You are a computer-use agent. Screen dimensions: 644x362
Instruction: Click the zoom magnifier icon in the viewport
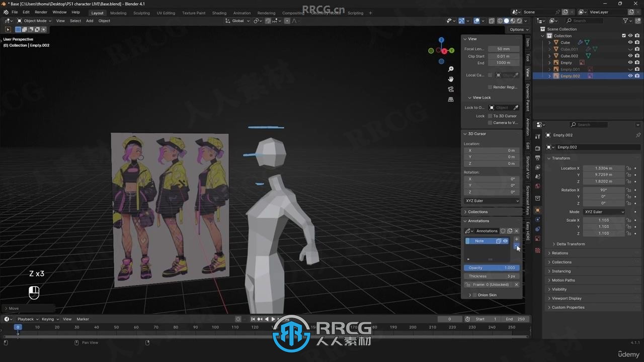(x=451, y=69)
